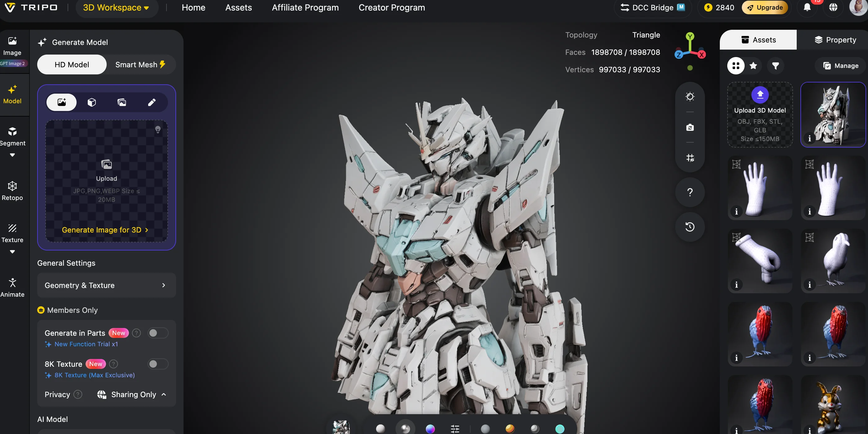Expand the Segment submenu arrow
Image resolution: width=868 pixels, height=434 pixels.
pyautogui.click(x=12, y=155)
